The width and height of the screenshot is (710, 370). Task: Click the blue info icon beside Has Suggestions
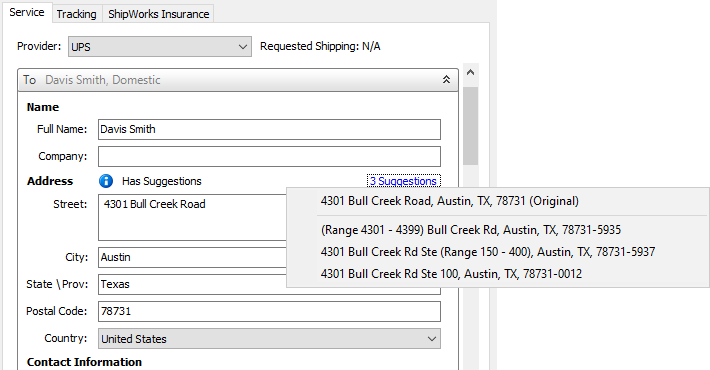(x=106, y=181)
